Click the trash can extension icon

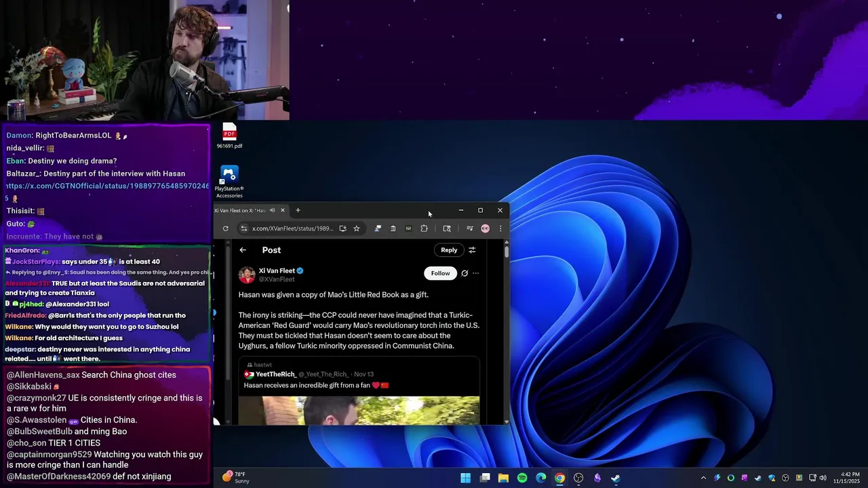[x=393, y=228]
